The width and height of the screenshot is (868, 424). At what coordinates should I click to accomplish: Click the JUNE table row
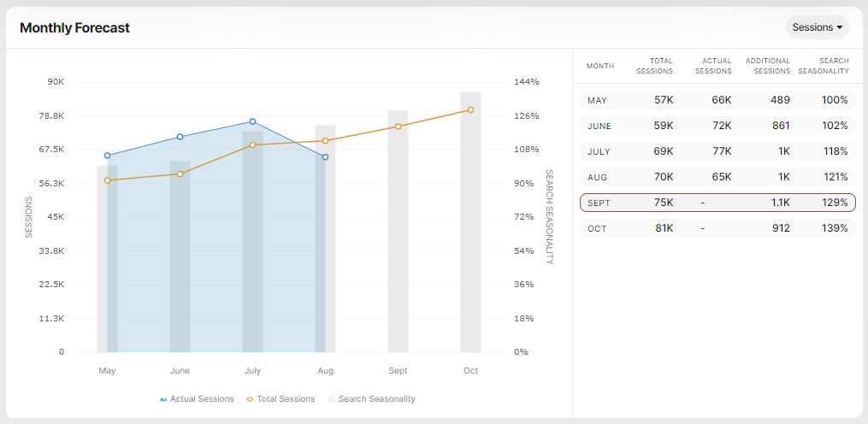(717, 126)
